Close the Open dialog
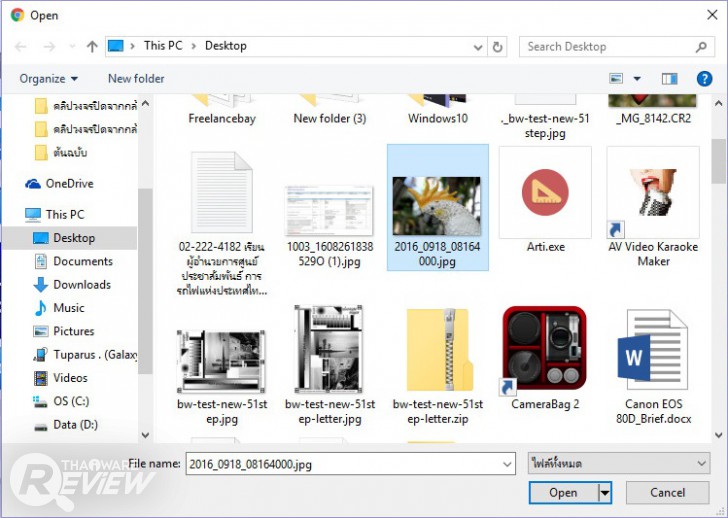 click(712, 15)
